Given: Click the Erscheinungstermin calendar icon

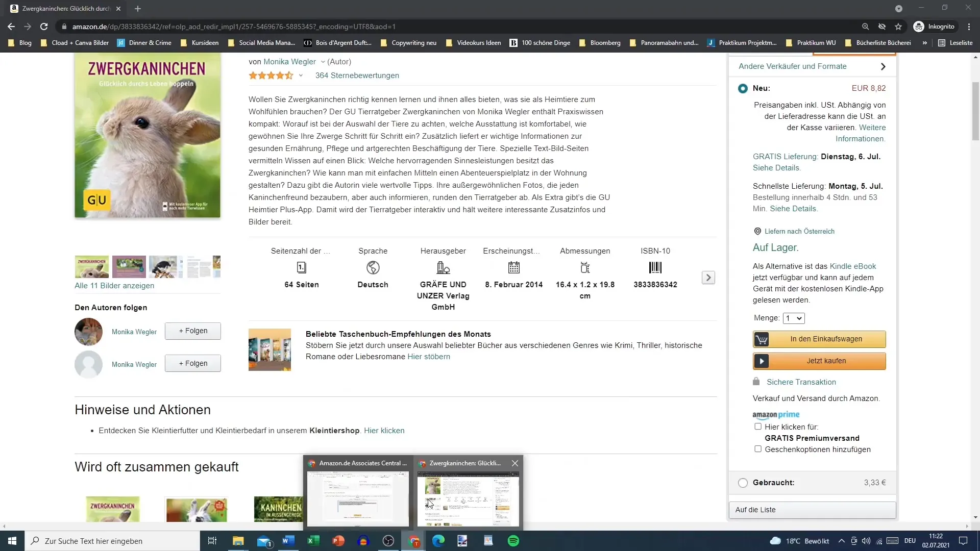Looking at the screenshot, I should (514, 267).
